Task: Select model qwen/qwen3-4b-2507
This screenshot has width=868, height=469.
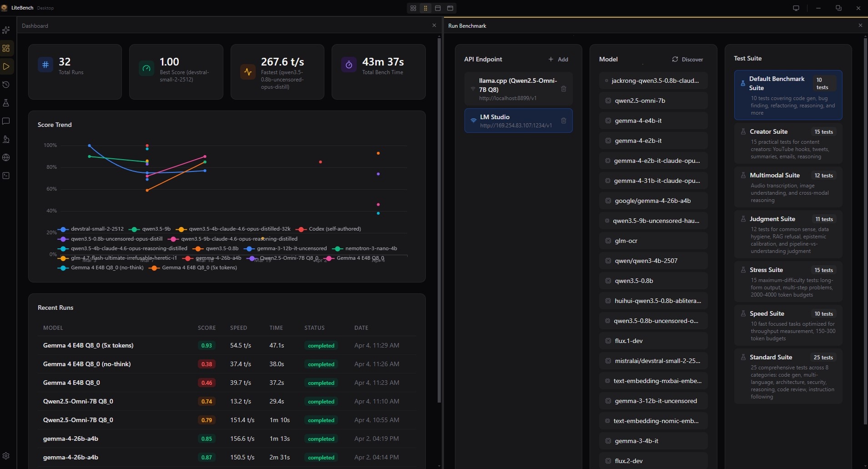Action: click(x=653, y=261)
